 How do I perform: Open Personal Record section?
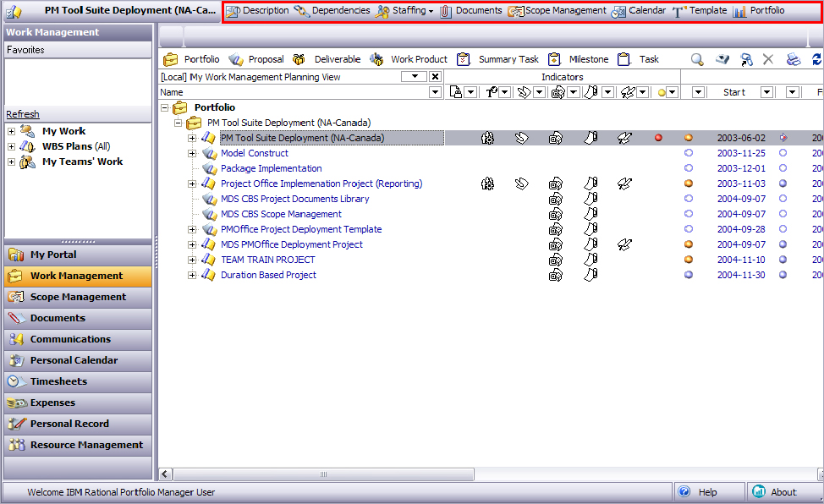pos(78,425)
